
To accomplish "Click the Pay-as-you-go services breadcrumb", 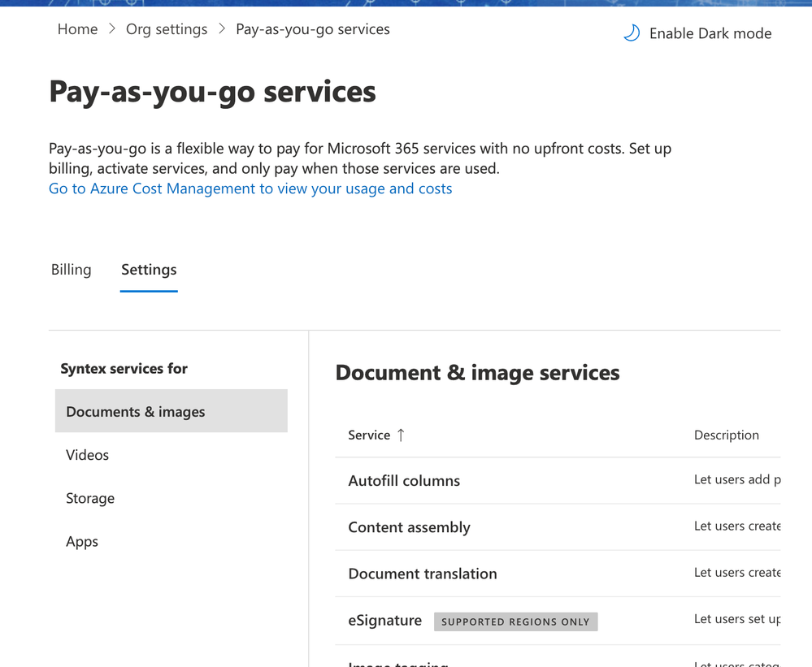I will pyautogui.click(x=313, y=29).
